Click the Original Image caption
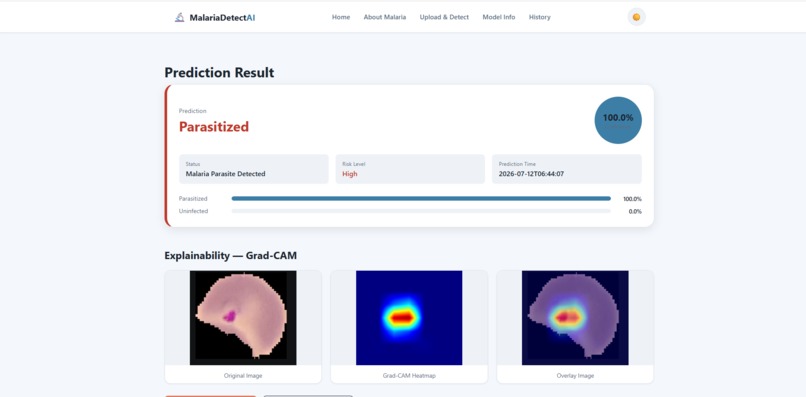This screenshot has width=806, height=397. (x=243, y=376)
